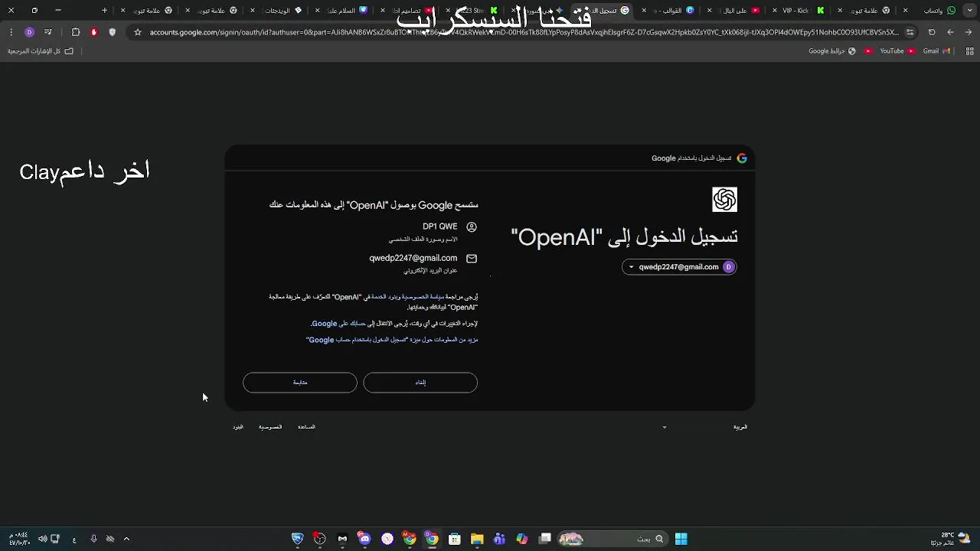Click the address bar URL field
980x551 pixels.
(524, 32)
